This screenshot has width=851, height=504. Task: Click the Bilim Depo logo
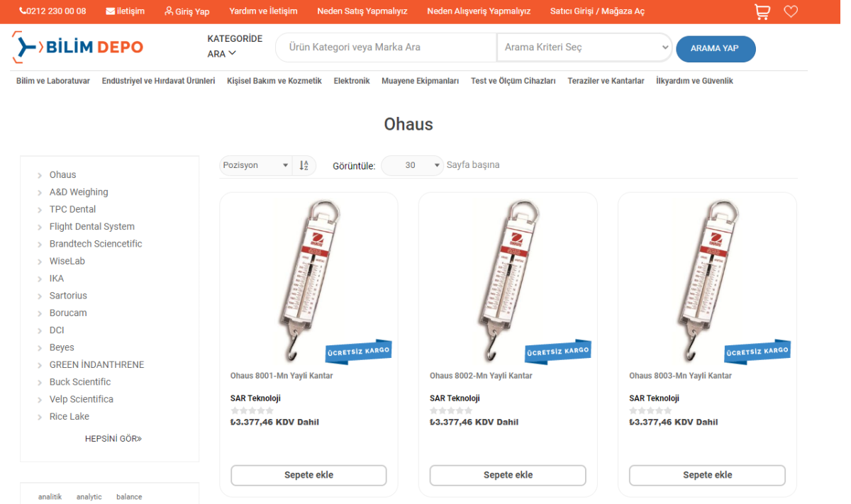click(77, 47)
